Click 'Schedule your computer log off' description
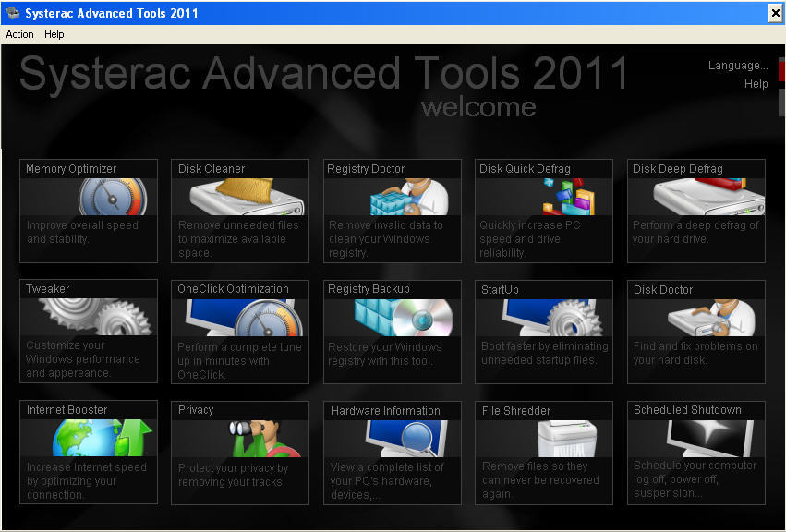786x532 pixels. [x=695, y=478]
